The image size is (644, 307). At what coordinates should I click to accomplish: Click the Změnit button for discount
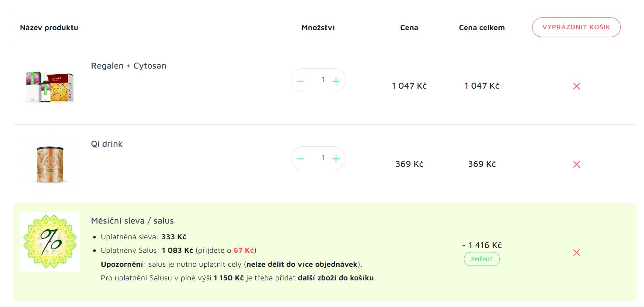pos(482,259)
